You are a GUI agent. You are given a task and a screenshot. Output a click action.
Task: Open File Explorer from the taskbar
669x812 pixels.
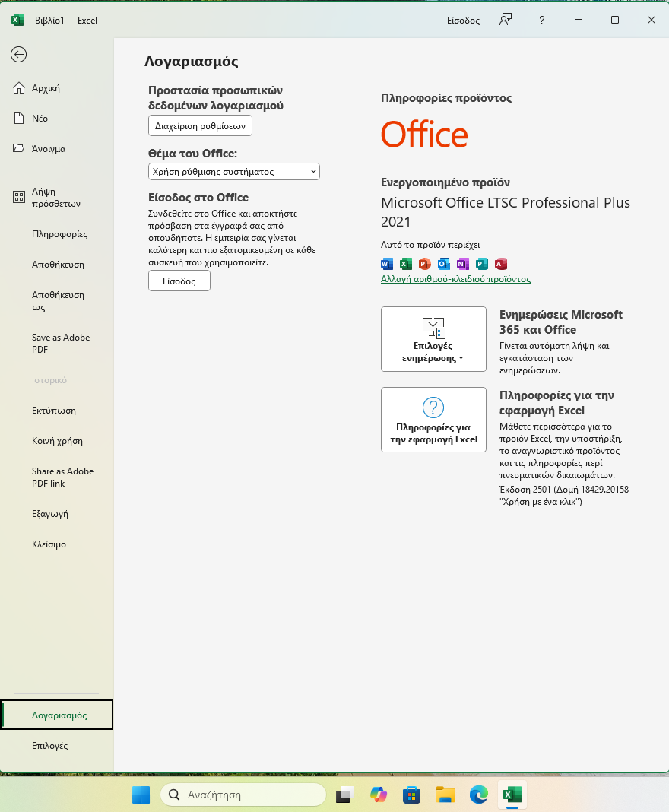coord(445,795)
